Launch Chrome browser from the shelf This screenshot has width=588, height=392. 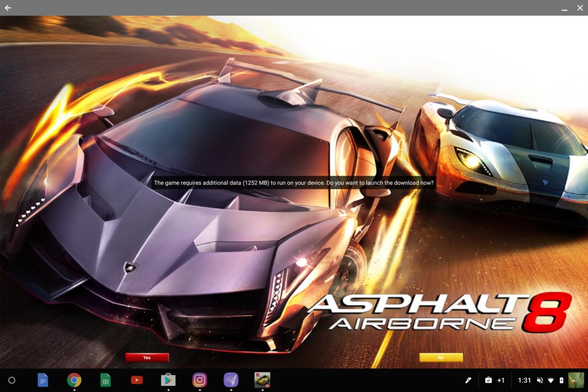click(74, 380)
